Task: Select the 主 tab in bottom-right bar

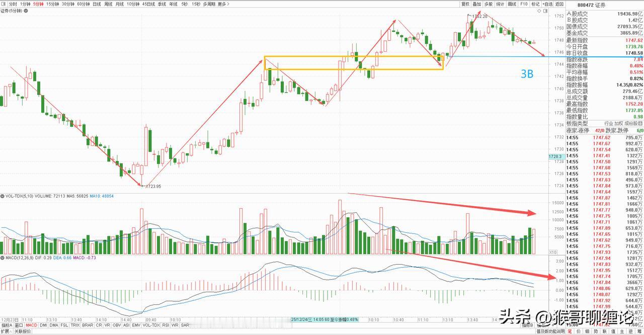Action: tap(622, 331)
